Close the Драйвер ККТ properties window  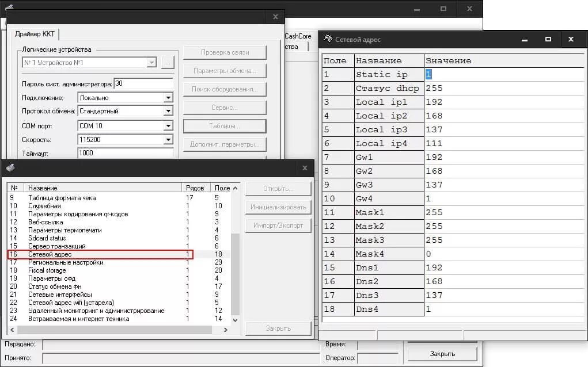(276, 17)
